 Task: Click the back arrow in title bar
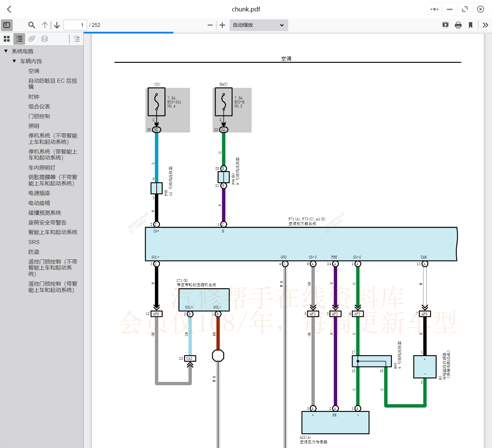(x=9, y=9)
